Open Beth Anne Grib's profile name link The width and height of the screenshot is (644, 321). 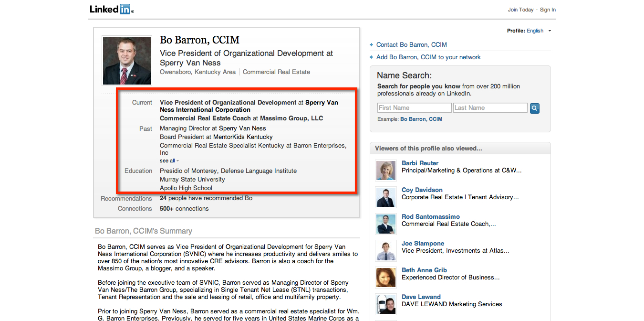pos(424,270)
